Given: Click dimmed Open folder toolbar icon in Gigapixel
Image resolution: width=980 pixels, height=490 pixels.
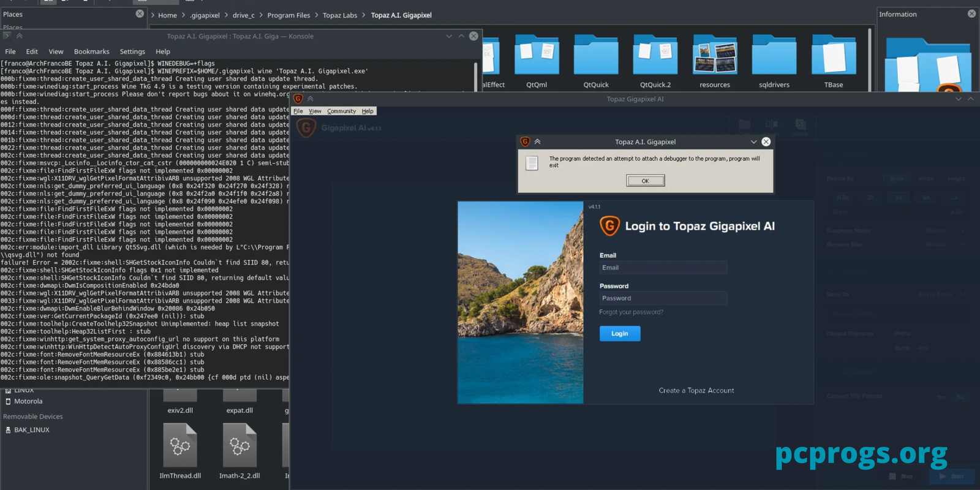Looking at the screenshot, I should tap(744, 126).
